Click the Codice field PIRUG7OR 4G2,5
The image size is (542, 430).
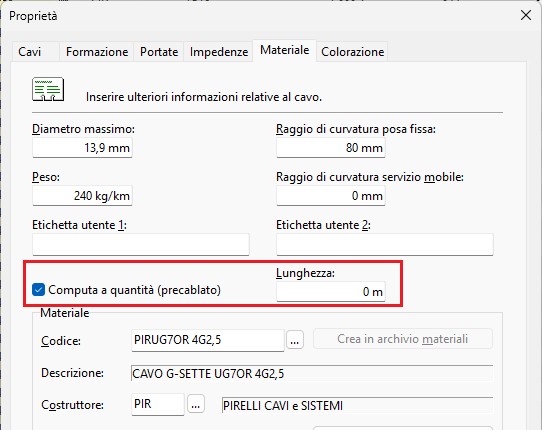click(x=208, y=340)
